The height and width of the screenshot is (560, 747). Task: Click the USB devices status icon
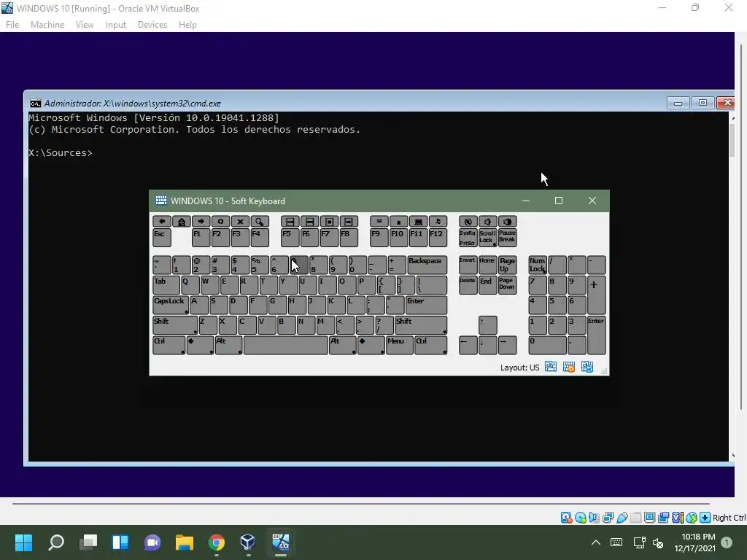[622, 518]
